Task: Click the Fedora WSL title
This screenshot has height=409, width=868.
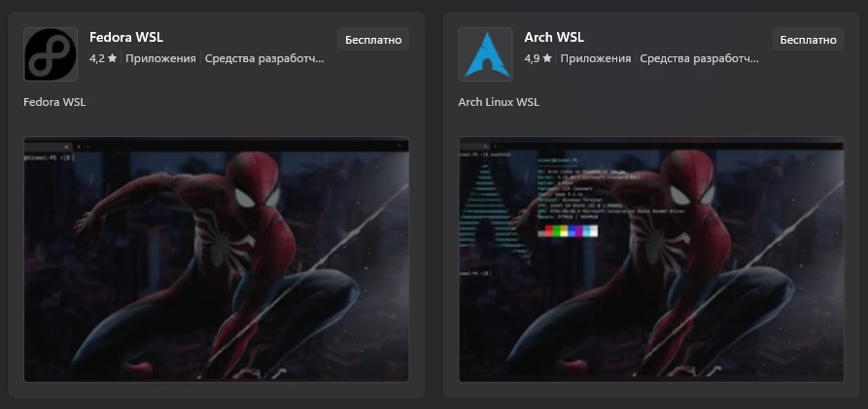Action: (x=126, y=38)
